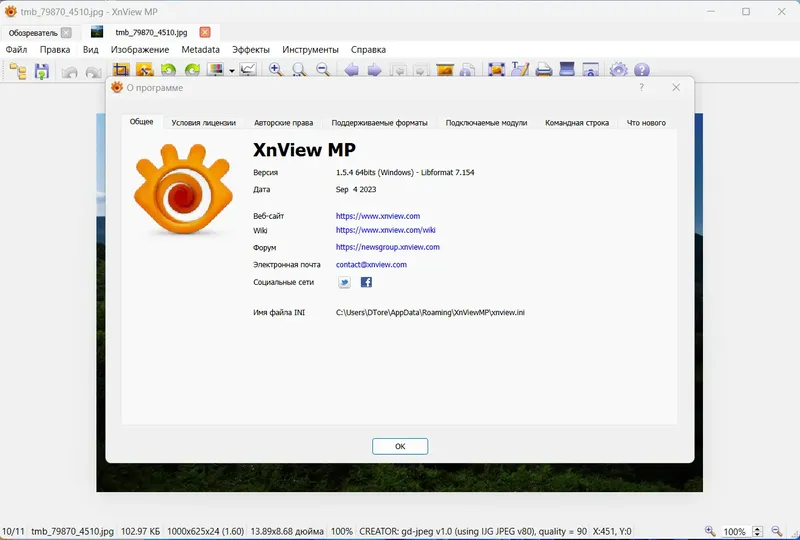Screen dimensions: 800x540
Task: Click the contact@xnview.com email link
Action: tap(371, 264)
